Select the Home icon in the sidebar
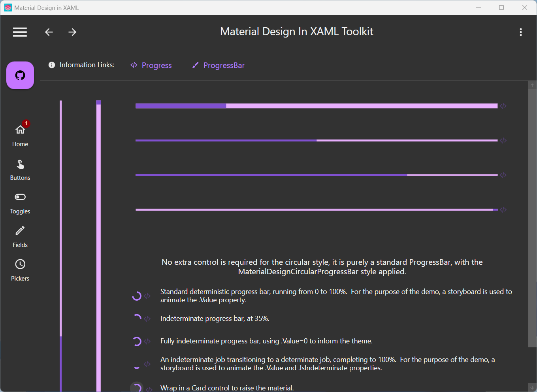This screenshot has height=392, width=537. pos(20,129)
